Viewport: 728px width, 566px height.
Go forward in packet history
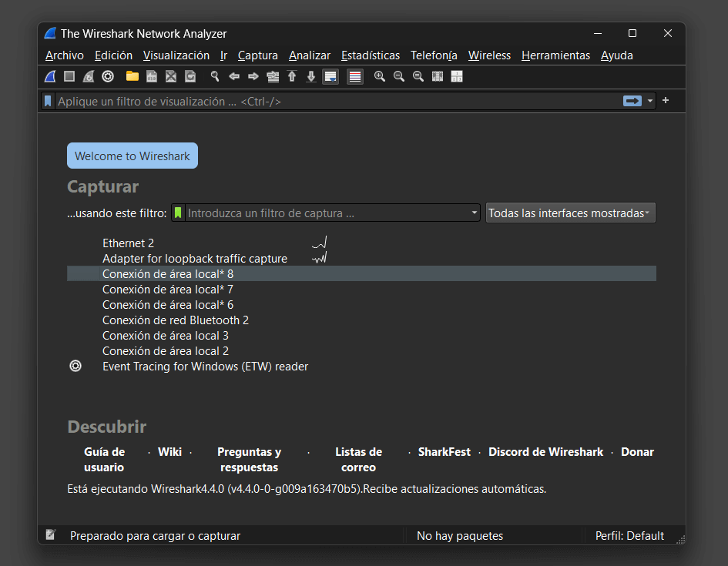[x=253, y=76]
